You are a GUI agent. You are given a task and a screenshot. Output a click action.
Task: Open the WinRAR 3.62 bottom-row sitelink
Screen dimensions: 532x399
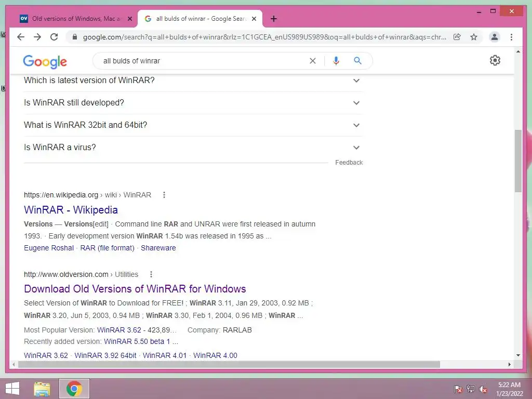[46, 355]
